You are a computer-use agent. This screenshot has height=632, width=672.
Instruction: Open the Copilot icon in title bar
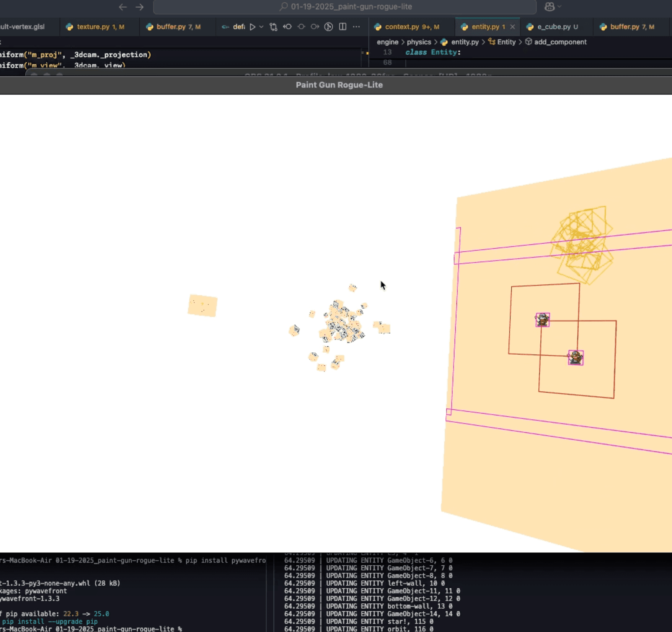click(x=550, y=7)
